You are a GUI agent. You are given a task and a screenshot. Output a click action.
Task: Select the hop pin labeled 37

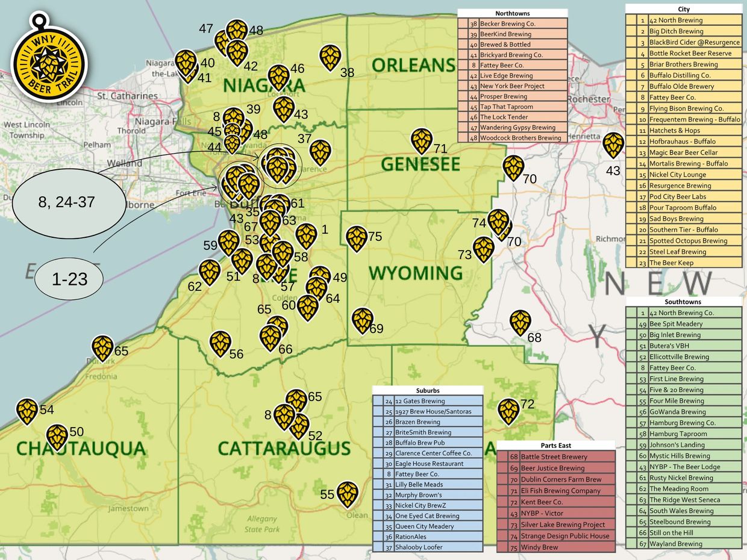(x=320, y=152)
